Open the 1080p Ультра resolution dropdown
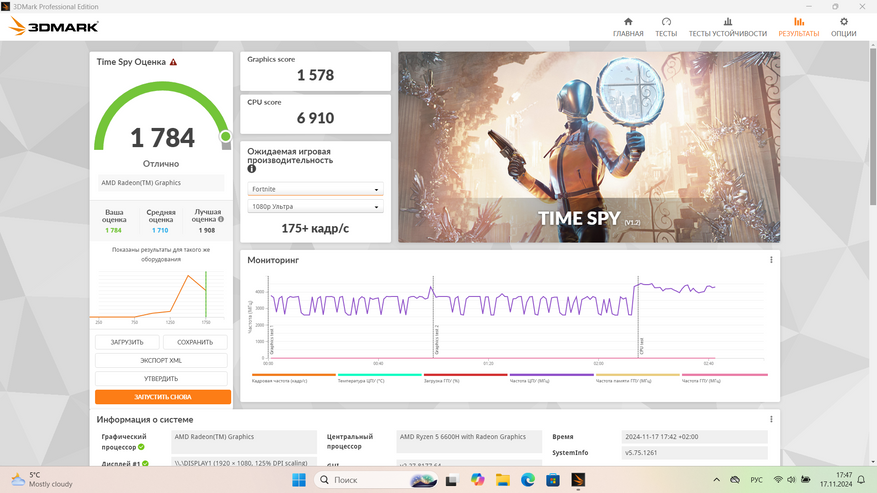 315,206
